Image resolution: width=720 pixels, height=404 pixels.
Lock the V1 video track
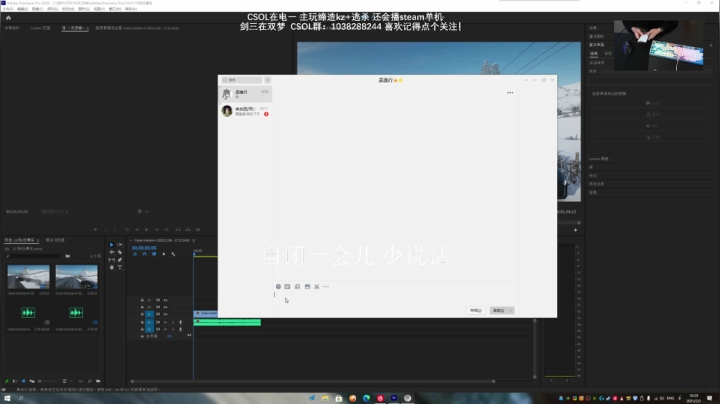pos(142,314)
